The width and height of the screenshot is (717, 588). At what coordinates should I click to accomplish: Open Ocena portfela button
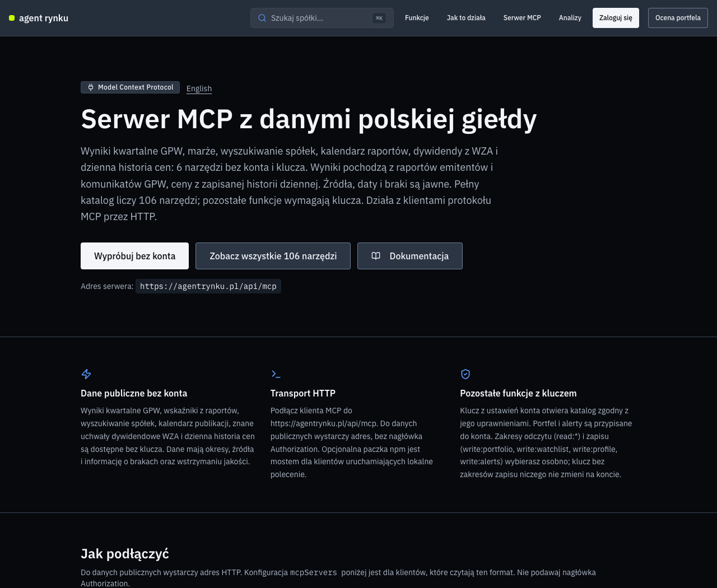pos(678,18)
